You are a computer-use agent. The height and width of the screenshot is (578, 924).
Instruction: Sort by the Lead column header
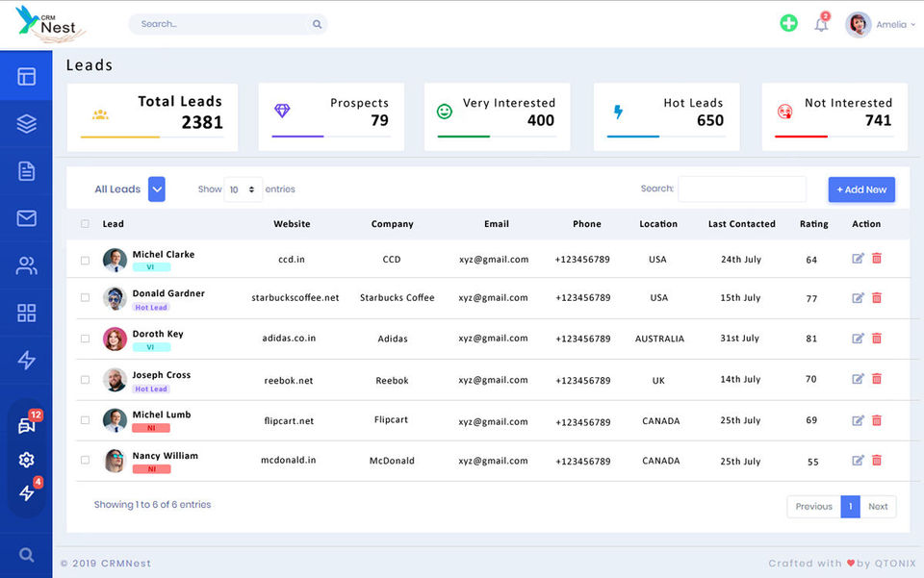pyautogui.click(x=114, y=224)
